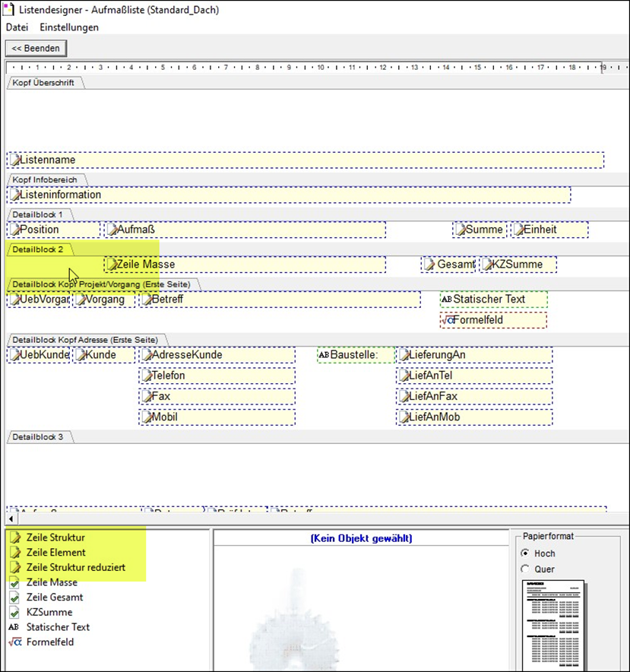
Task: Click the green check icon for Zeile Masse
Action: click(14, 582)
